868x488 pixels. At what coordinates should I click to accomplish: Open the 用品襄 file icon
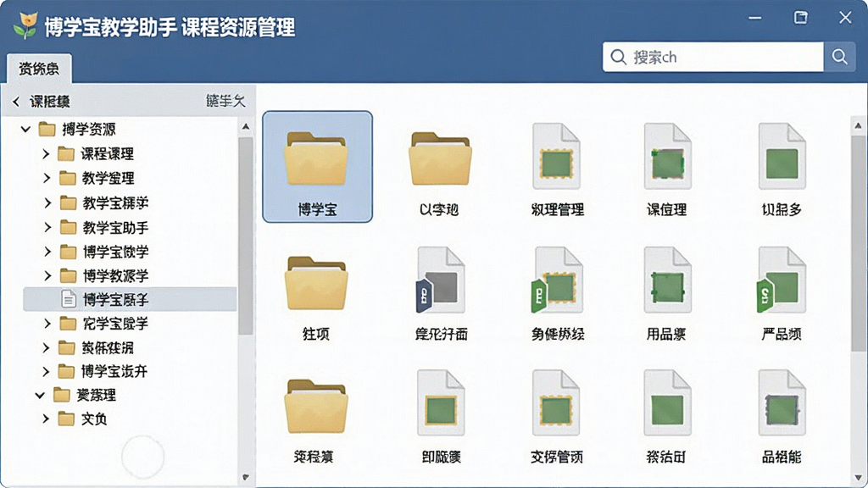click(x=667, y=280)
